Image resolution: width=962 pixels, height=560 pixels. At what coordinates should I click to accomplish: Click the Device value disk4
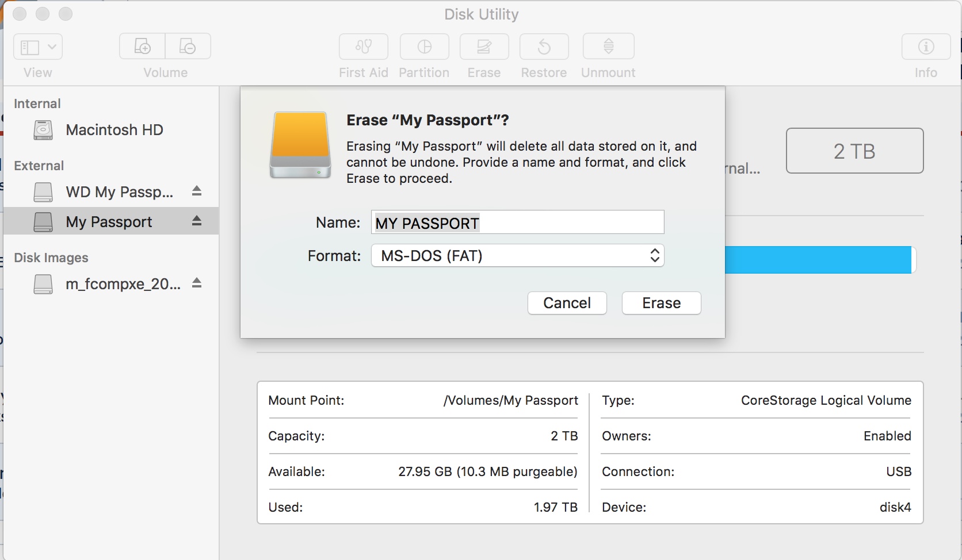coord(895,507)
